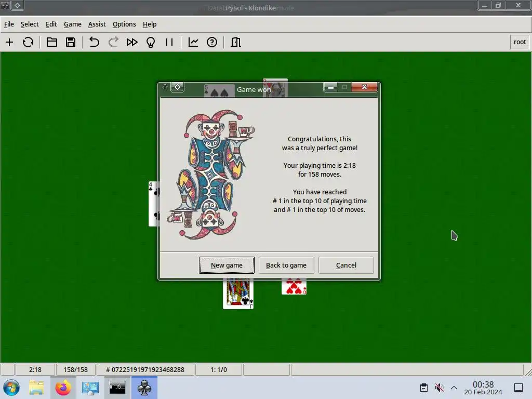Click the New game plus toolbar icon

tap(9, 42)
